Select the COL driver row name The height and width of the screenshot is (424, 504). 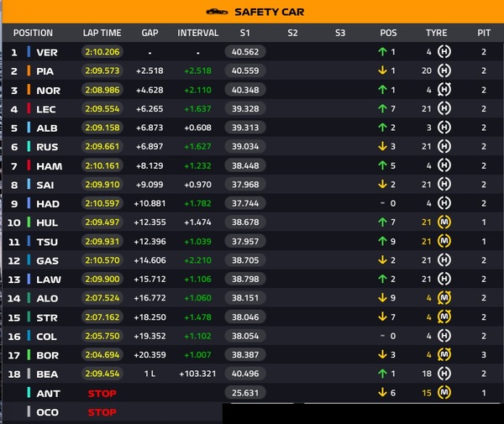(46, 337)
